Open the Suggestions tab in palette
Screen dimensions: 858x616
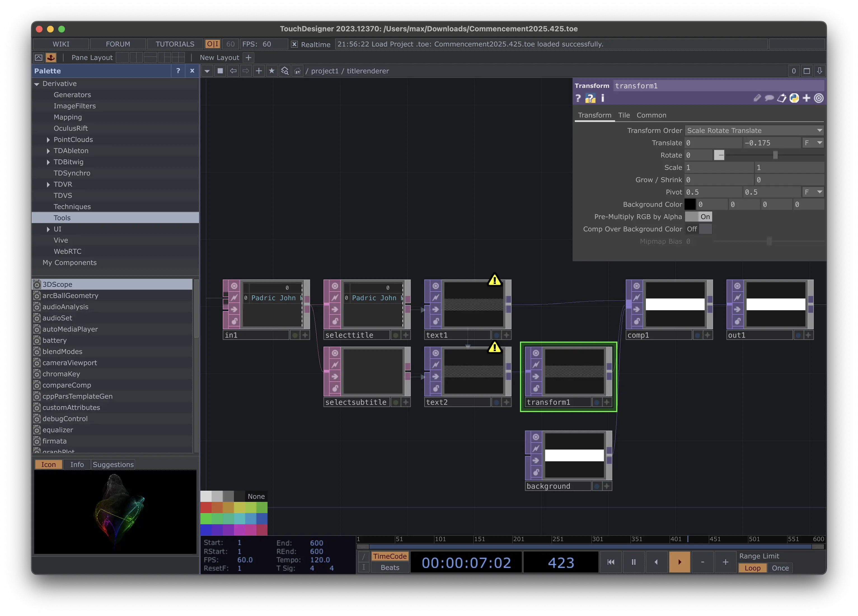click(x=113, y=464)
